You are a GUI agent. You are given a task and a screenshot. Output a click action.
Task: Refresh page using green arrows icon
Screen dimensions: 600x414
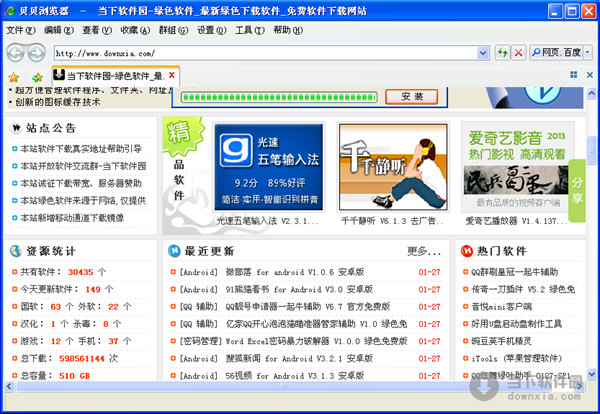[x=502, y=52]
